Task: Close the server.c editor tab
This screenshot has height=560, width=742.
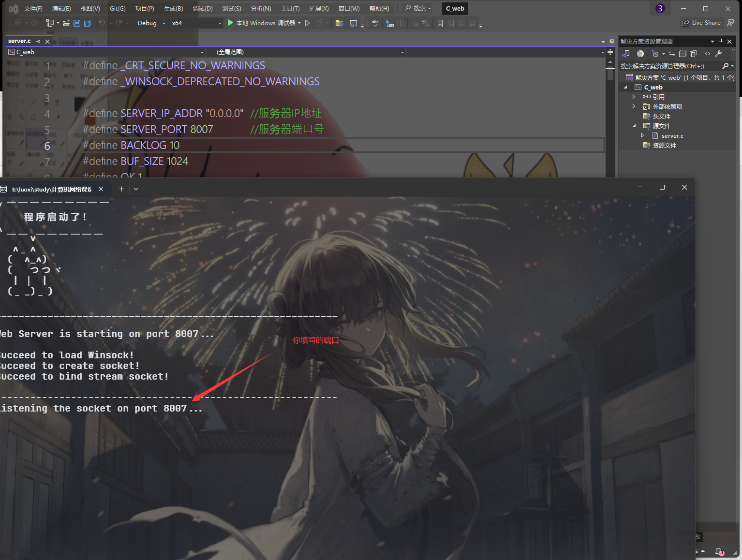Action: [47, 41]
